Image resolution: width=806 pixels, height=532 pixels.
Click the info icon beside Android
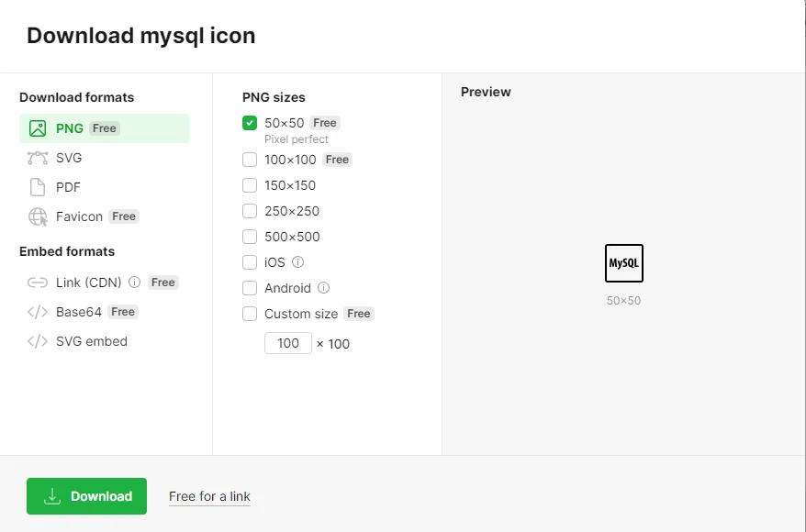[324, 288]
